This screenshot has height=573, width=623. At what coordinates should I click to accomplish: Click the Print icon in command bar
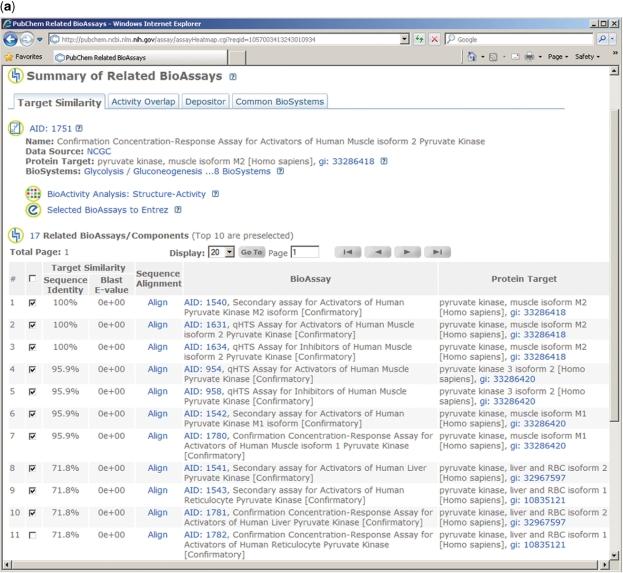[x=529, y=57]
